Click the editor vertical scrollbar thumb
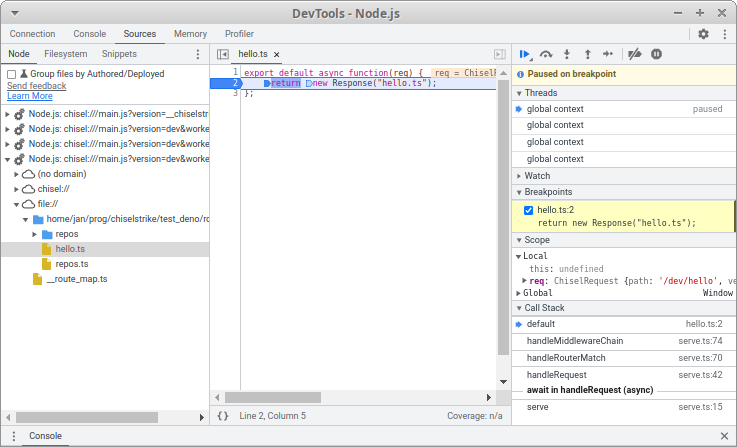This screenshot has height=447, width=737. pos(503,217)
